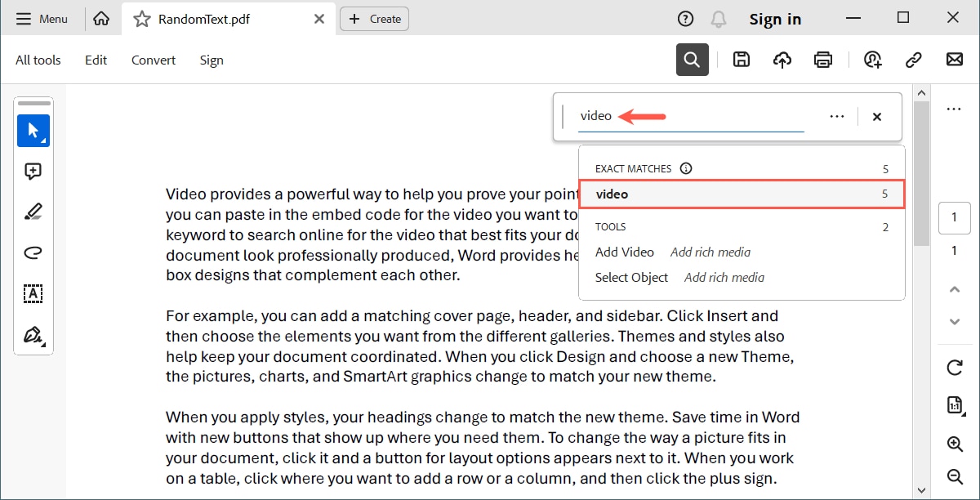This screenshot has height=500, width=980.
Task: Open the Add comment tool
Action: point(33,171)
